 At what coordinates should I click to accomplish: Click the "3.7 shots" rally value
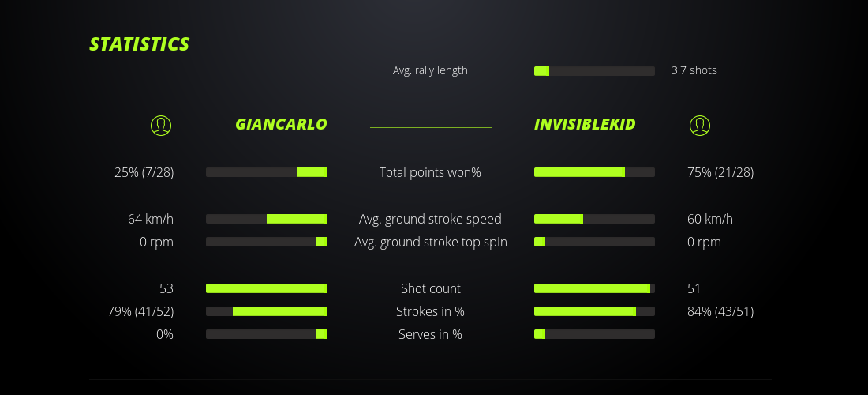click(694, 70)
